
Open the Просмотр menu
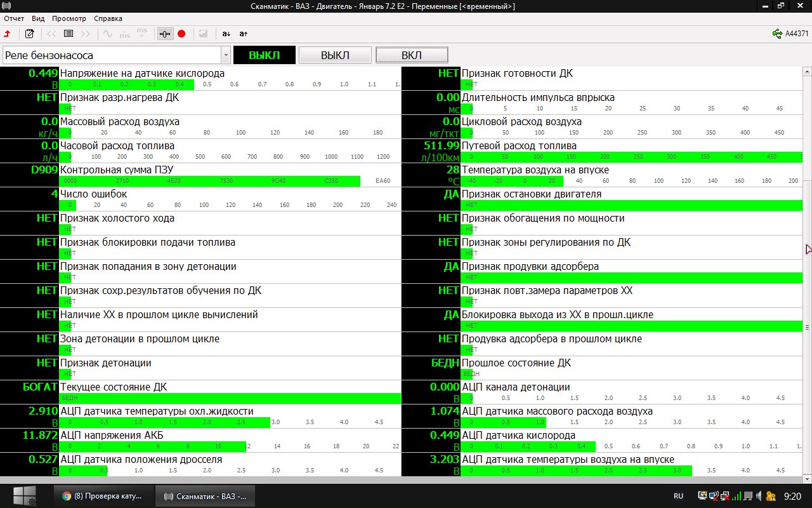click(x=69, y=18)
